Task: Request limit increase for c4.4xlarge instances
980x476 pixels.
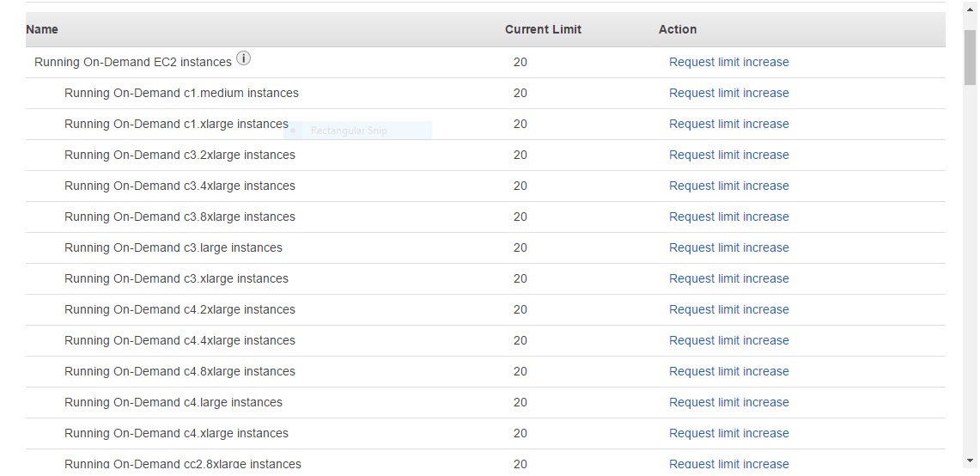Action: tap(728, 340)
